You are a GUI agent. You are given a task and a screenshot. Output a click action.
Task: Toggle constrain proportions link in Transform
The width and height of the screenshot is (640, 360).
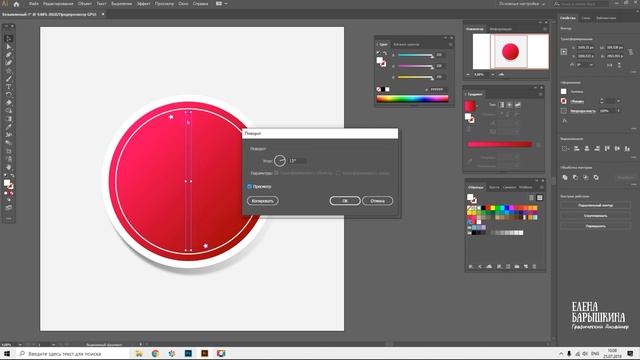(x=631, y=52)
